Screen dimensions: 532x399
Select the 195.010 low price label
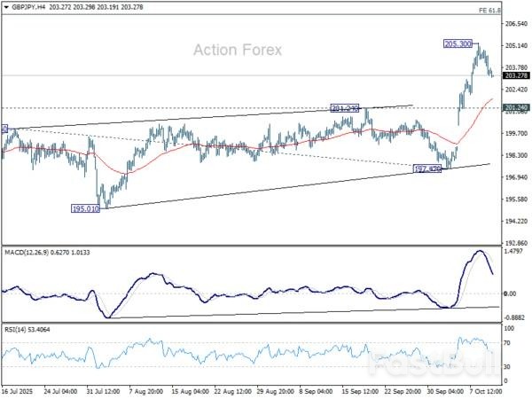(84, 208)
